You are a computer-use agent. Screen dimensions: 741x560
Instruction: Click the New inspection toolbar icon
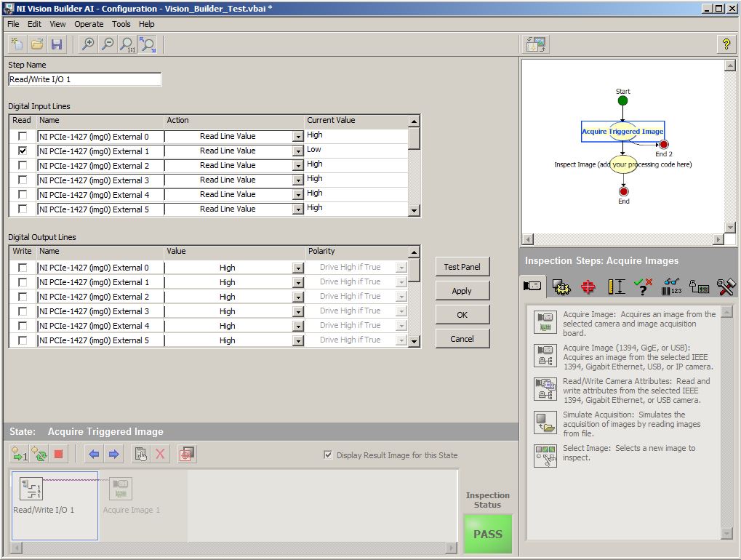point(17,44)
